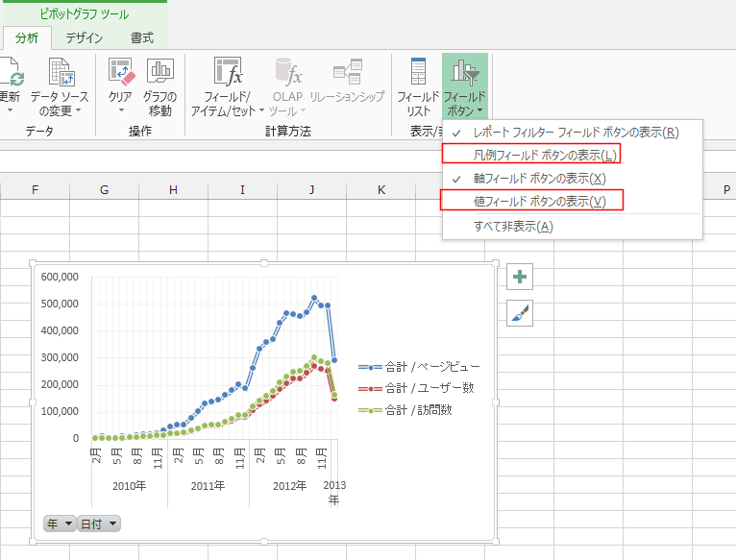Image resolution: width=736 pixels, height=560 pixels.
Task: Click the 600,000 axis label
Action: [x=60, y=277]
